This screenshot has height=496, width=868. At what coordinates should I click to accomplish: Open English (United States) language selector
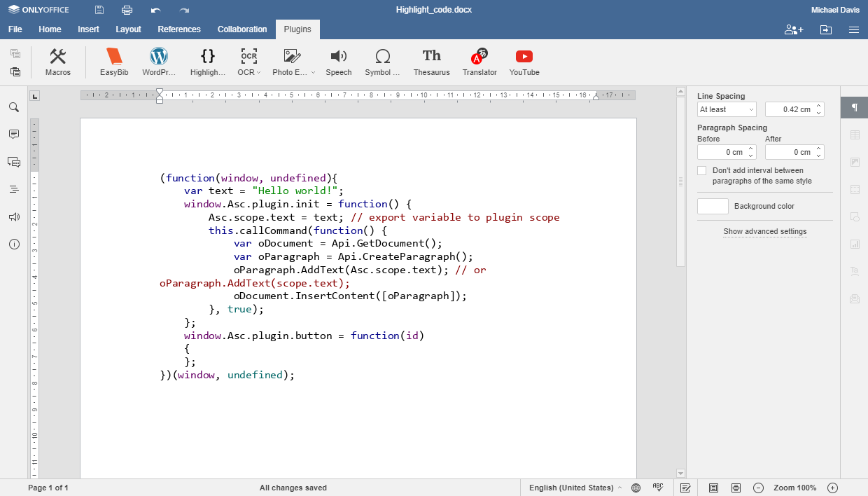(575, 488)
